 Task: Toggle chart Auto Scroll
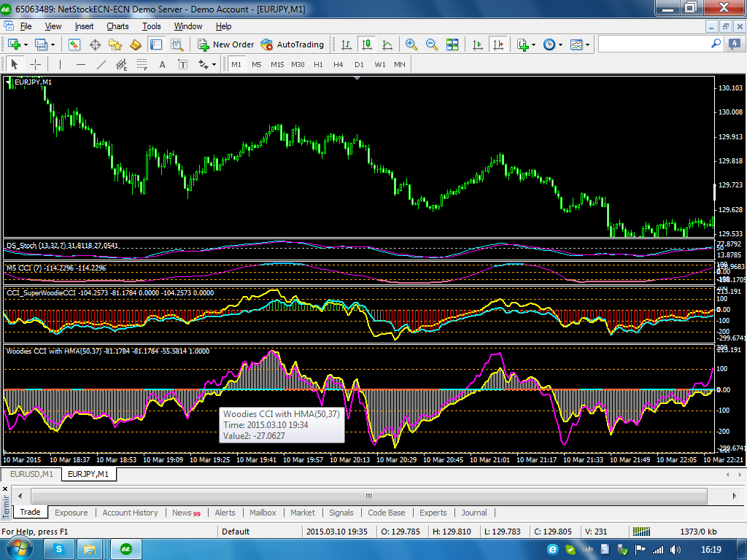click(x=478, y=44)
